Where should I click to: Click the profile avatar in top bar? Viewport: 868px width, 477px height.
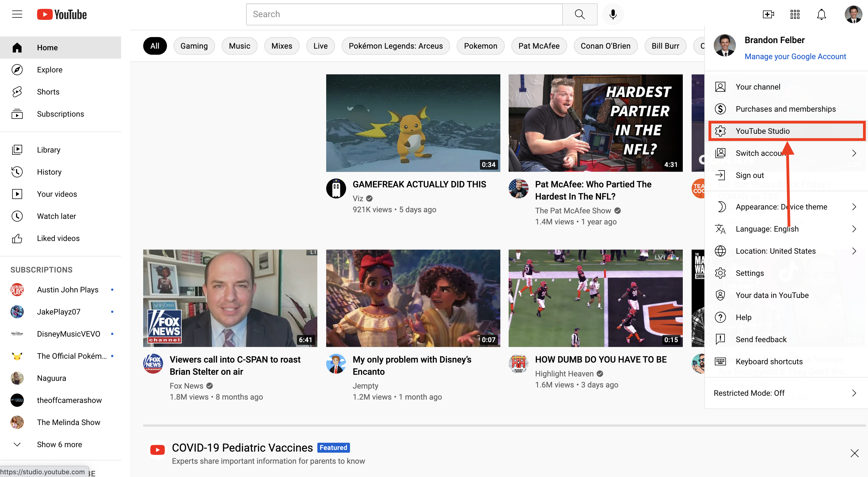click(853, 14)
